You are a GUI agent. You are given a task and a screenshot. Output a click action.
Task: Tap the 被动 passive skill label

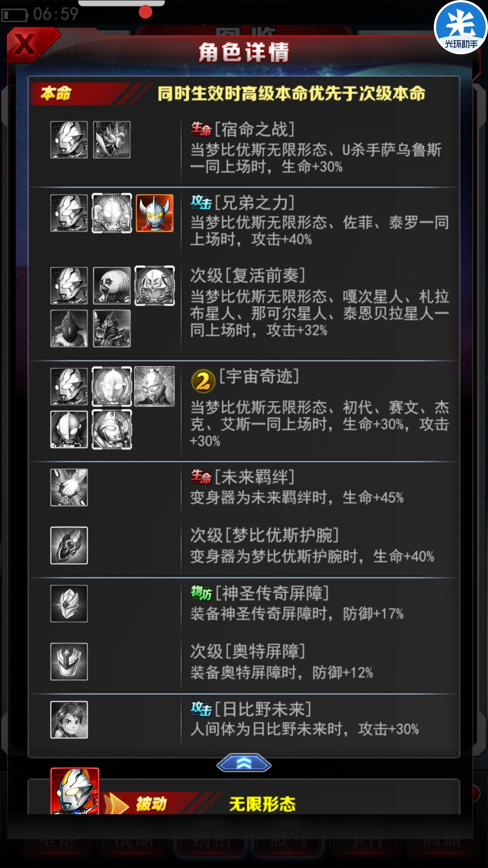pos(151,804)
